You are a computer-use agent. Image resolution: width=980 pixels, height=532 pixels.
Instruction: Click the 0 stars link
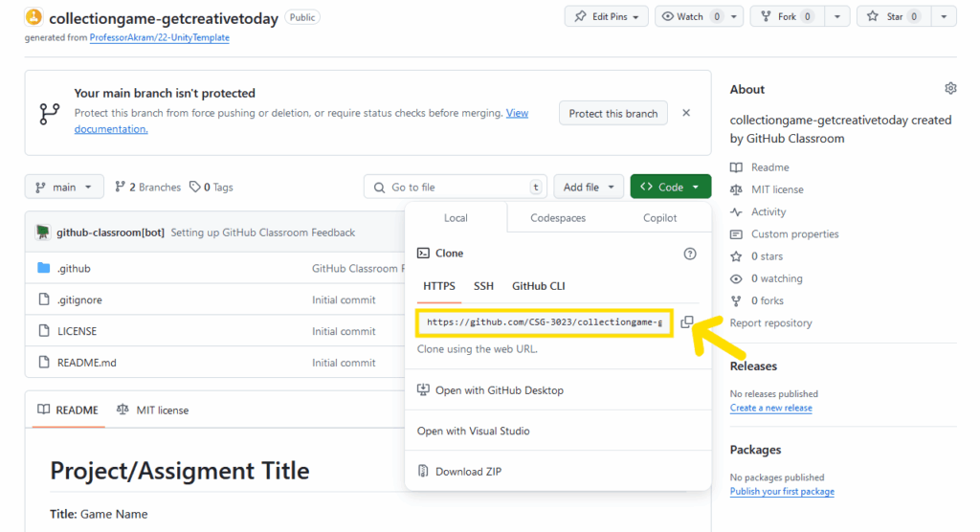[x=756, y=256]
